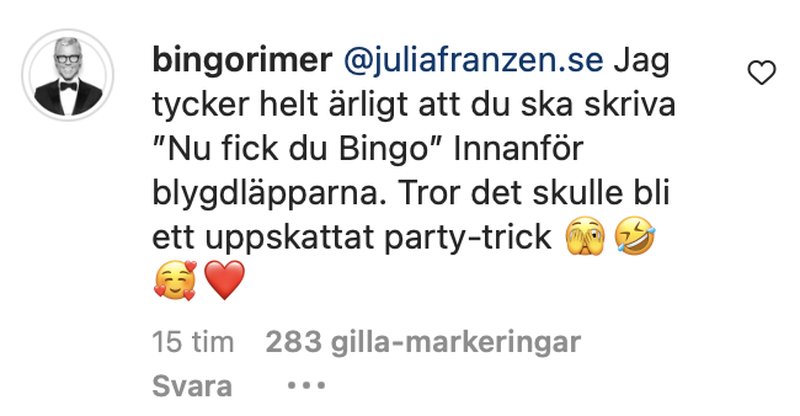Viewport: 800px width, 416px height.
Task: Open the bingorimer username link
Action: tap(242, 61)
